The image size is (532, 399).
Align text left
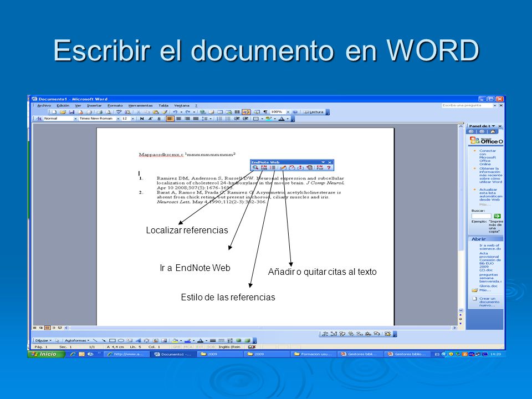click(170, 119)
